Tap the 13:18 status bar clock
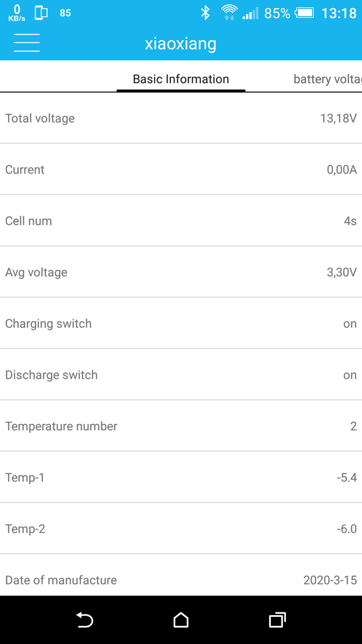The width and height of the screenshot is (362, 644). pyautogui.click(x=339, y=13)
